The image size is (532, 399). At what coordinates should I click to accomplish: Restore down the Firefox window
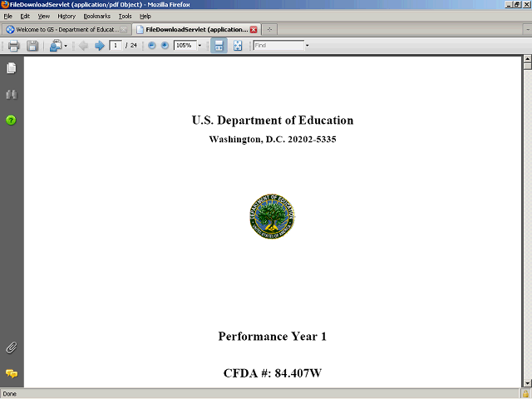(x=517, y=4)
